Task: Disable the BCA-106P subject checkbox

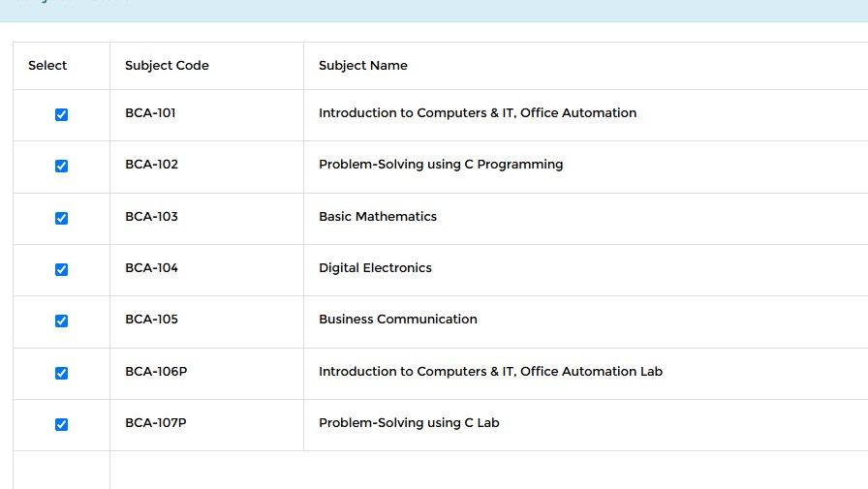Action: 61,373
